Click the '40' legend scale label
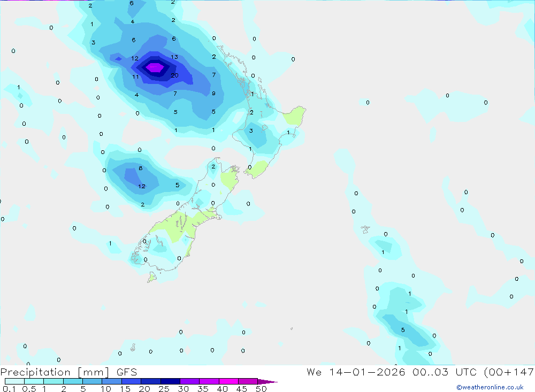 (222, 389)
